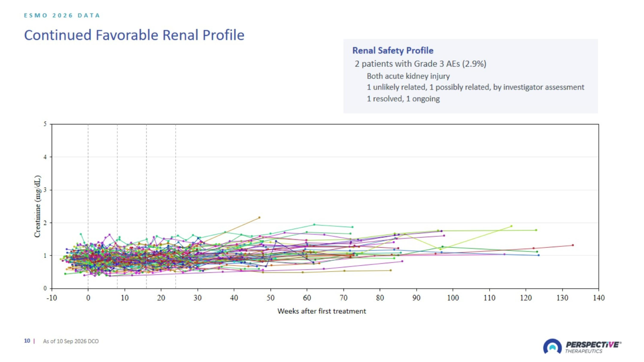Viewport: 644px width, 362px height.
Task: Click the Perspective Therapeutics logo icon
Action: [x=552, y=346]
